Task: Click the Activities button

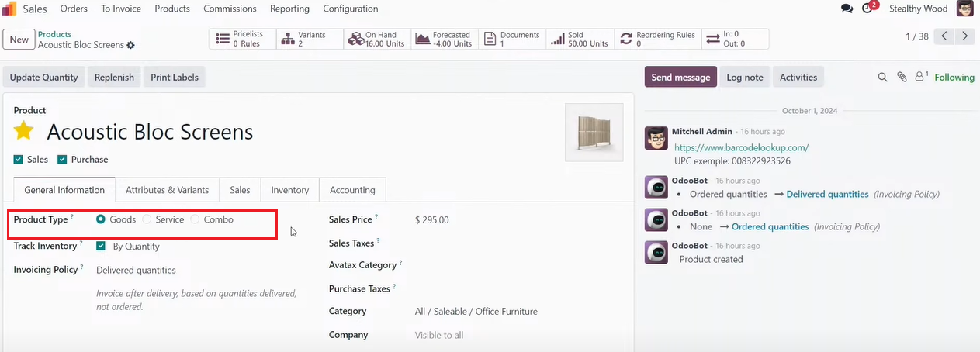Action: (798, 78)
